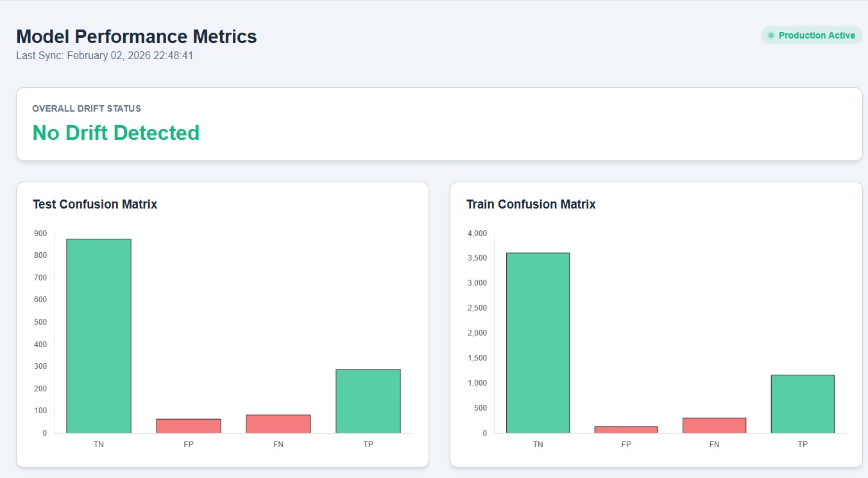The width and height of the screenshot is (868, 478).
Task: Click the TN axis label in Test chart
Action: [x=99, y=444]
